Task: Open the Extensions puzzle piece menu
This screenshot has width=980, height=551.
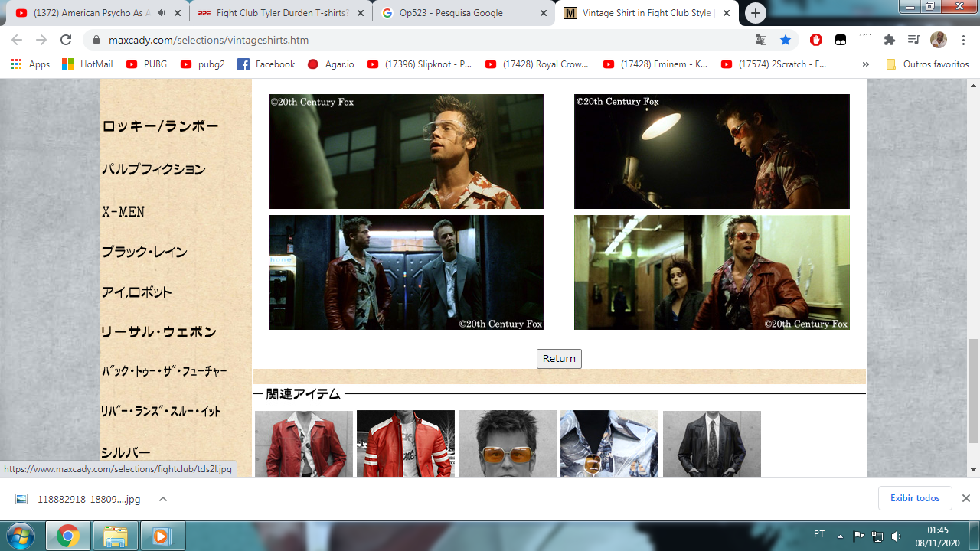Action: (890, 40)
